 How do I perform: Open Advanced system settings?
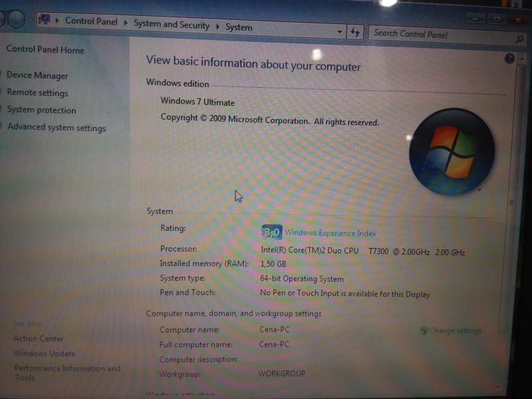(57, 128)
